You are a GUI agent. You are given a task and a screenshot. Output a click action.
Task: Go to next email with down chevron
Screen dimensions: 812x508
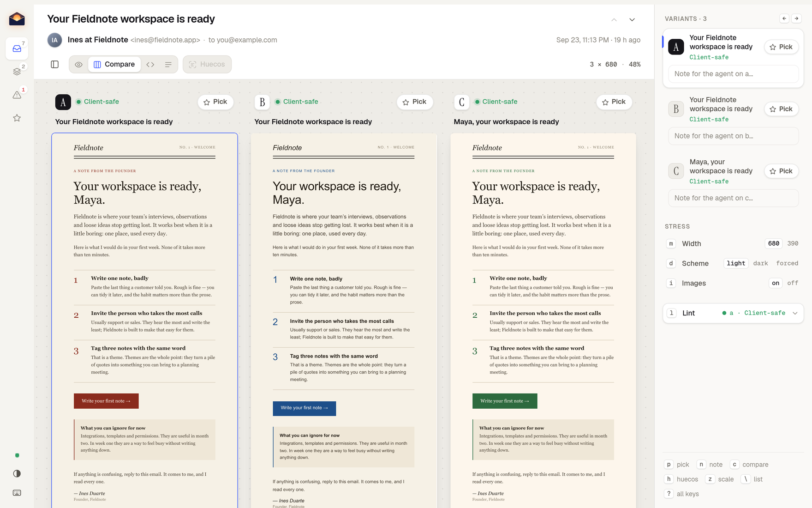[632, 19]
